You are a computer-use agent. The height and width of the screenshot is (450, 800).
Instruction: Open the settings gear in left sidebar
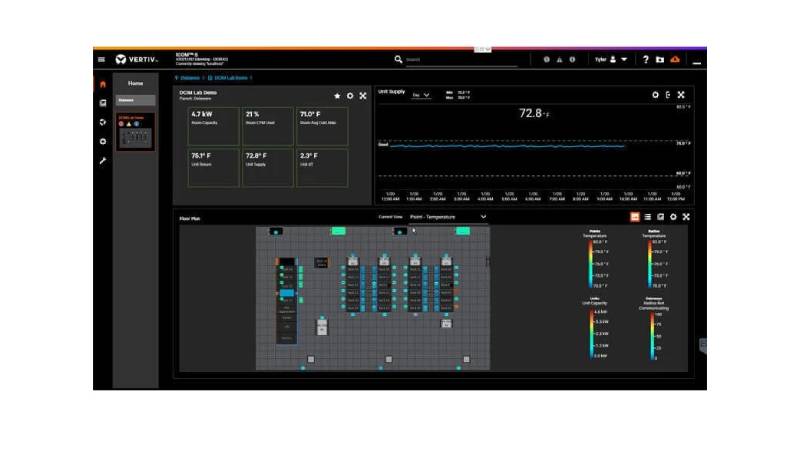103,141
